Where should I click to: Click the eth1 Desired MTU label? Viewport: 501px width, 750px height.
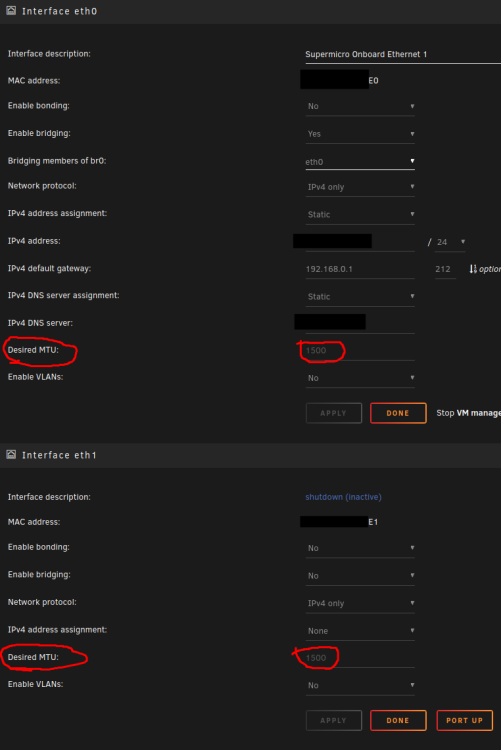click(33, 657)
